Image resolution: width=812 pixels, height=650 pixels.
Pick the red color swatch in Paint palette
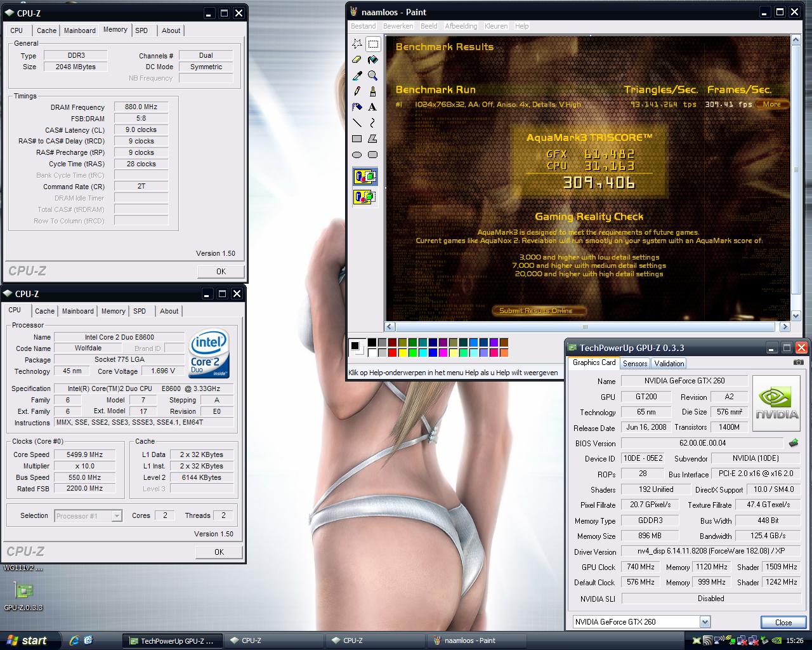coord(393,353)
